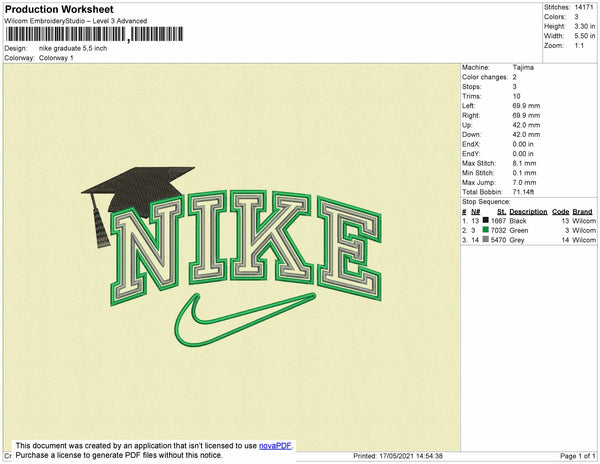Click the machine value 'Tajima'

point(523,67)
